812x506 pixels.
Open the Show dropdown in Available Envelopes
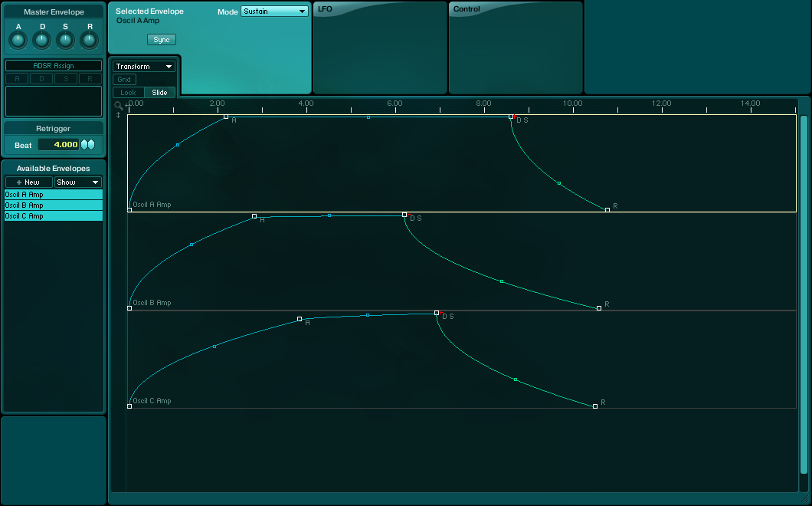(78, 182)
